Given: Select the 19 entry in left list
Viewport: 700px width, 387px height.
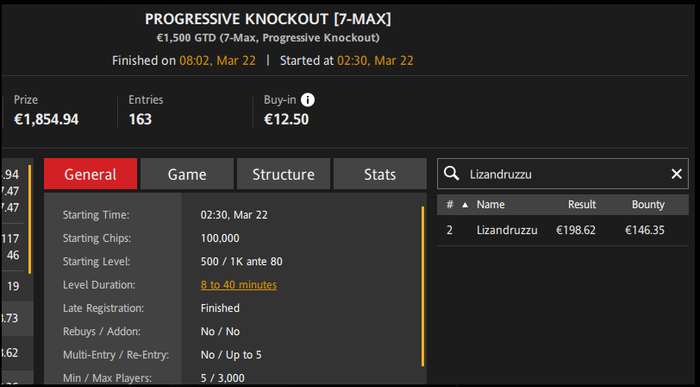Looking at the screenshot, I should pos(13,286).
